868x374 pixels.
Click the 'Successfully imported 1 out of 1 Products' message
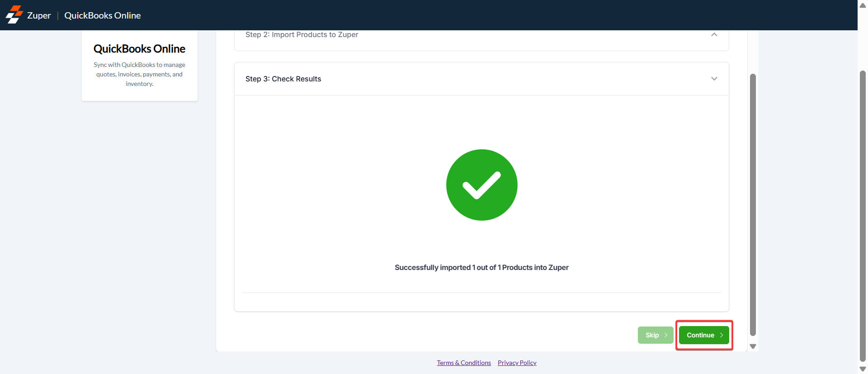pos(481,267)
